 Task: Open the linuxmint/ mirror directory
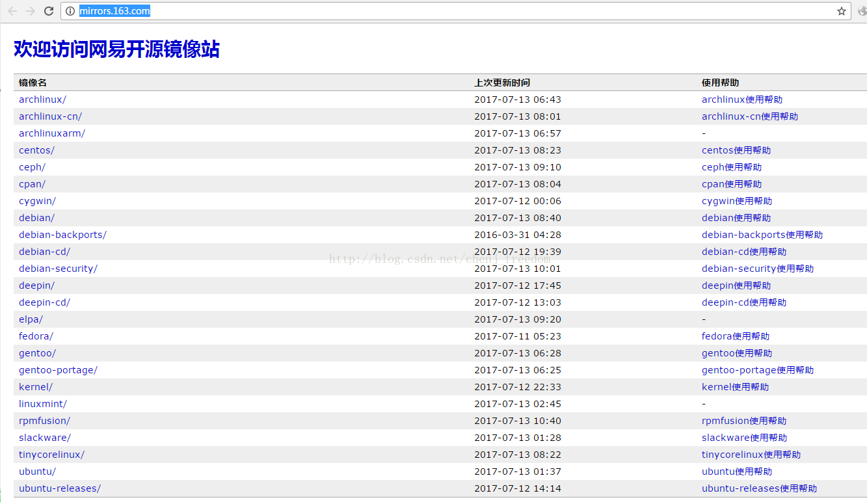[x=43, y=404]
